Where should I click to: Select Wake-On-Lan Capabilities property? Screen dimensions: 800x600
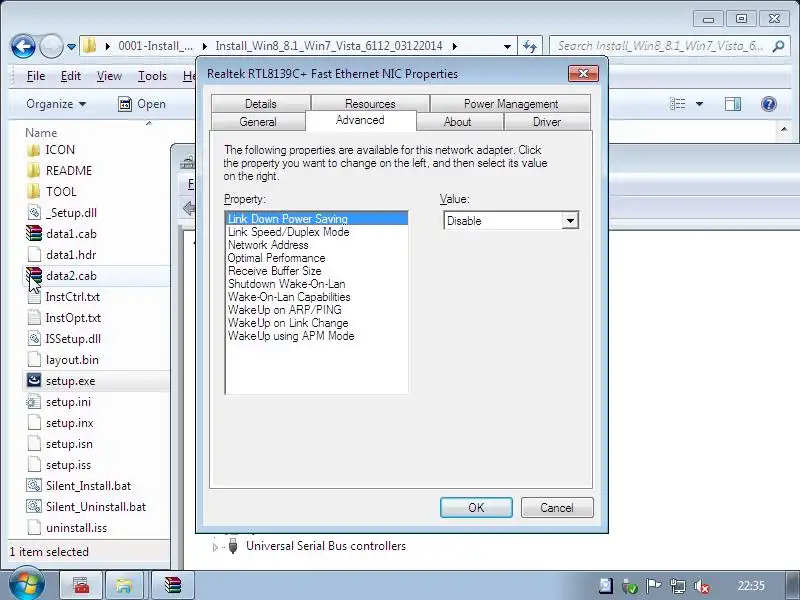point(289,297)
